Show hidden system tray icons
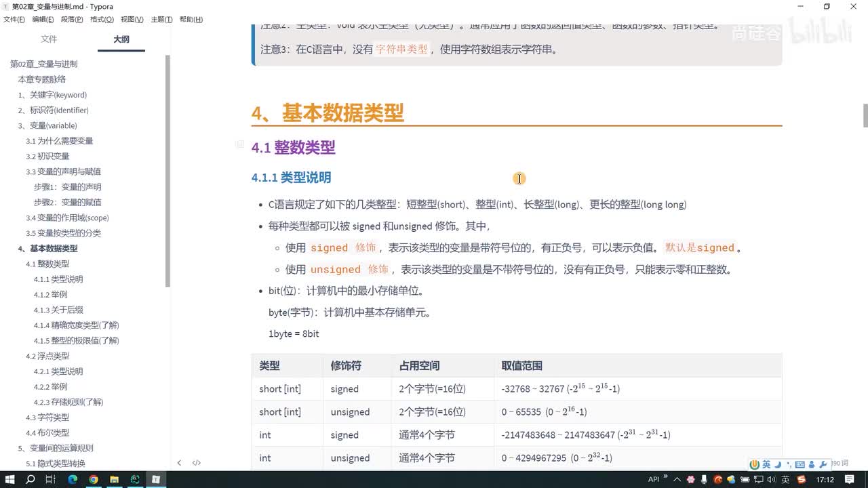 tap(677, 480)
